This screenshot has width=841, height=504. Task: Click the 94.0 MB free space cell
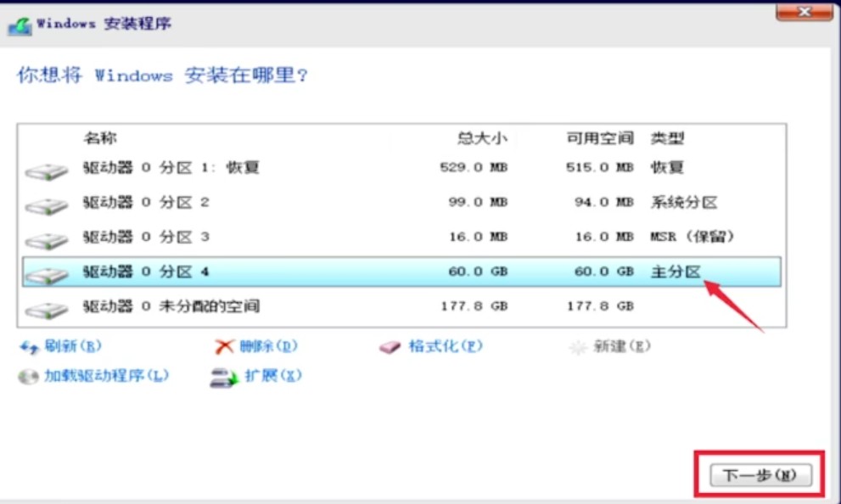(604, 203)
